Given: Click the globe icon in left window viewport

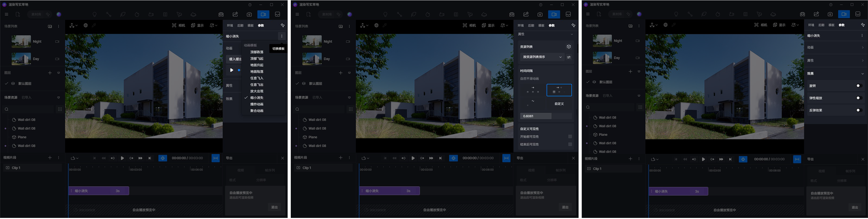Looking at the screenshot, I should tap(86, 25).
